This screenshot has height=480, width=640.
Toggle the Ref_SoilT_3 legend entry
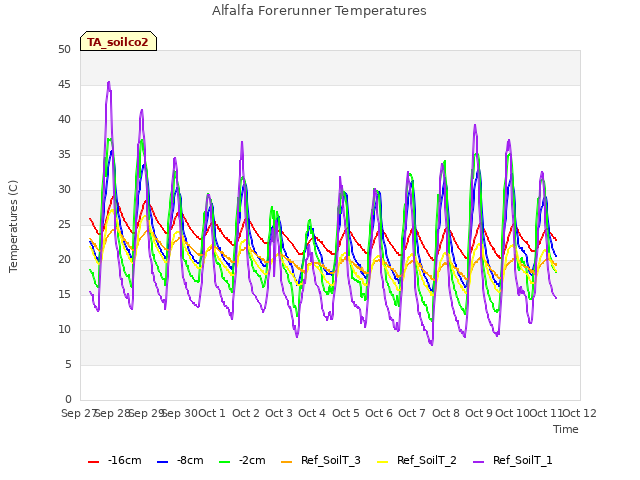click(321, 460)
